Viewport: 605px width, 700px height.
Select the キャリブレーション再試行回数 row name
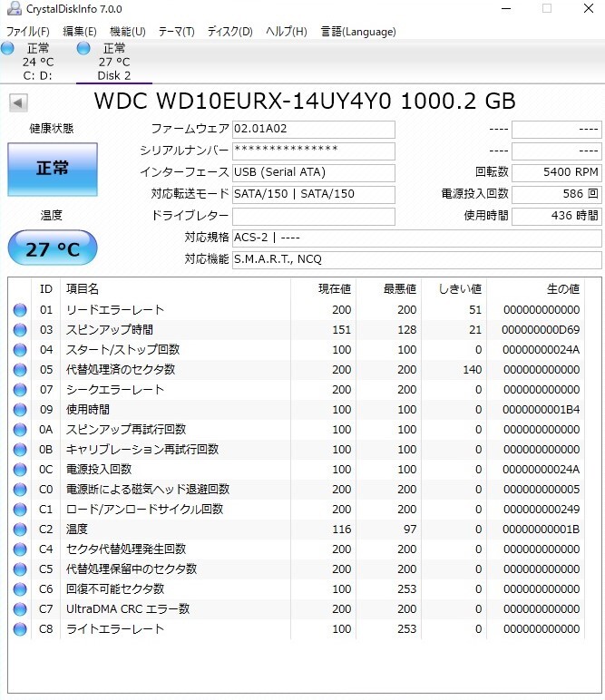pos(142,450)
